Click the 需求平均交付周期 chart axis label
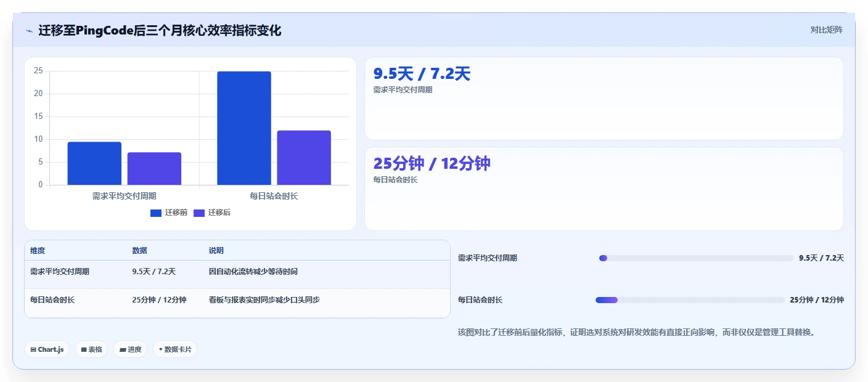The image size is (868, 382). pos(124,196)
